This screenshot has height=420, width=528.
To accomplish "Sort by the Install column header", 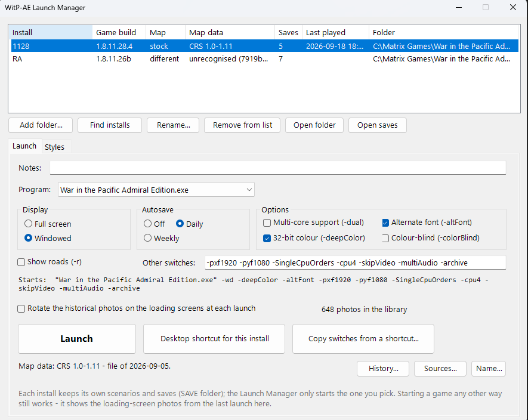I will pos(51,32).
